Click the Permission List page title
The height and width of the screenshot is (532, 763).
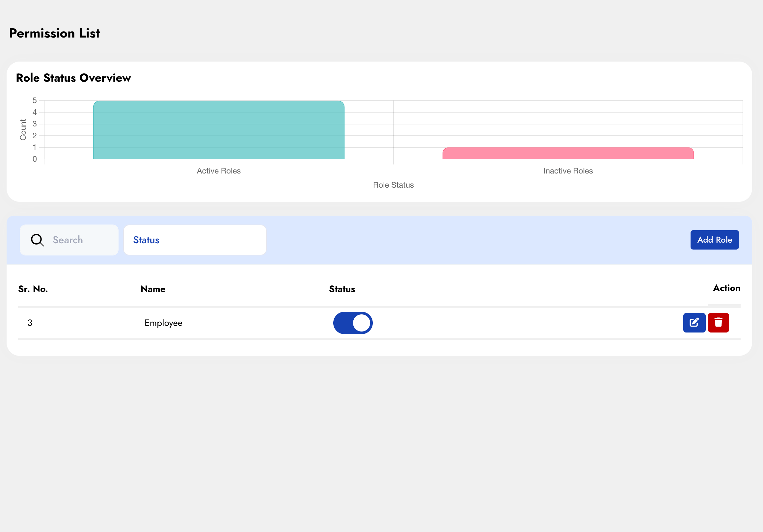point(55,33)
